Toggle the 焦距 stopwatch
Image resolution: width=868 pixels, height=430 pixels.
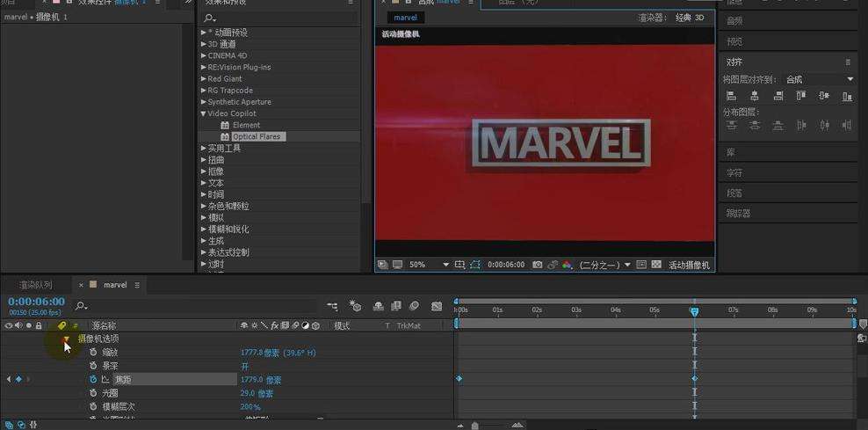click(93, 380)
